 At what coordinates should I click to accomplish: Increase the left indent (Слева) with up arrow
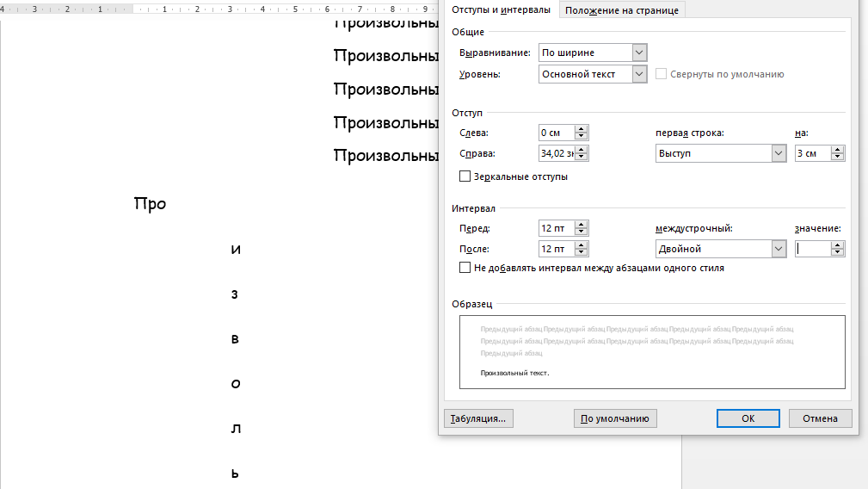pos(581,129)
